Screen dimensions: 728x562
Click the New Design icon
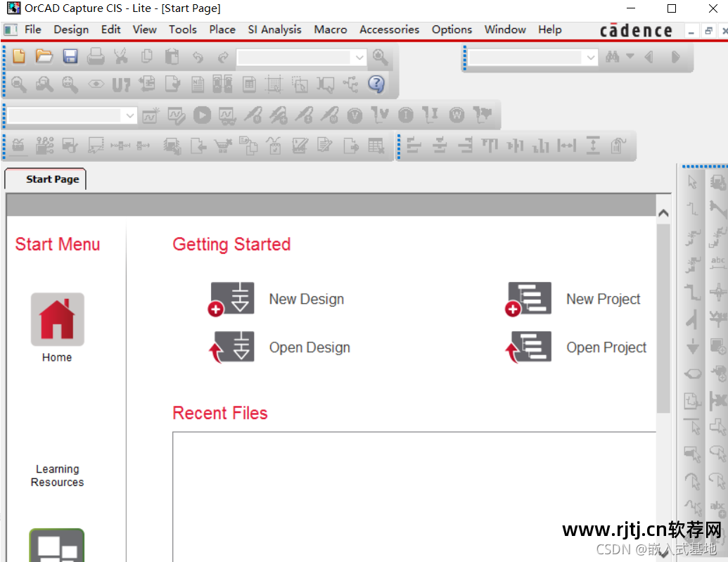tap(231, 299)
